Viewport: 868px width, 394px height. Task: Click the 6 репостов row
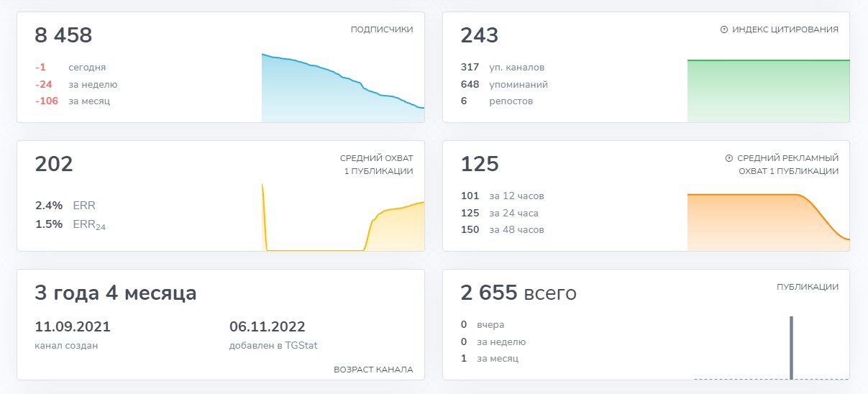coord(497,101)
